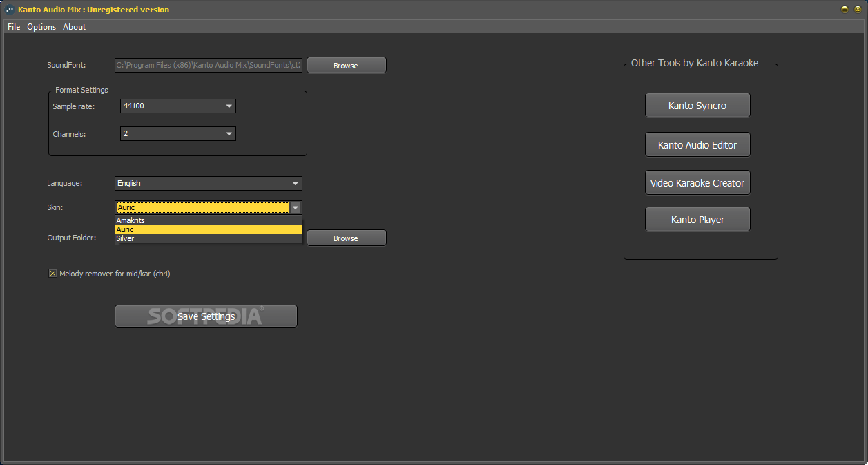Click the Save Settings button
Image resolution: width=868 pixels, height=465 pixels.
[206, 316]
